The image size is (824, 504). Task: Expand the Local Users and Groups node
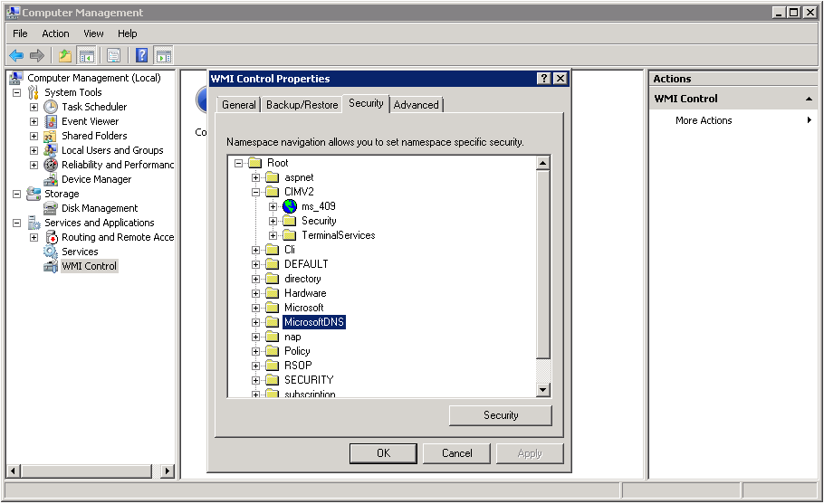coord(34,150)
